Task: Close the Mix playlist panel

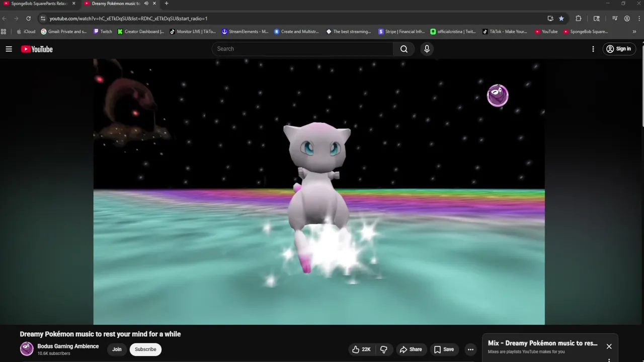Action: 609,346
